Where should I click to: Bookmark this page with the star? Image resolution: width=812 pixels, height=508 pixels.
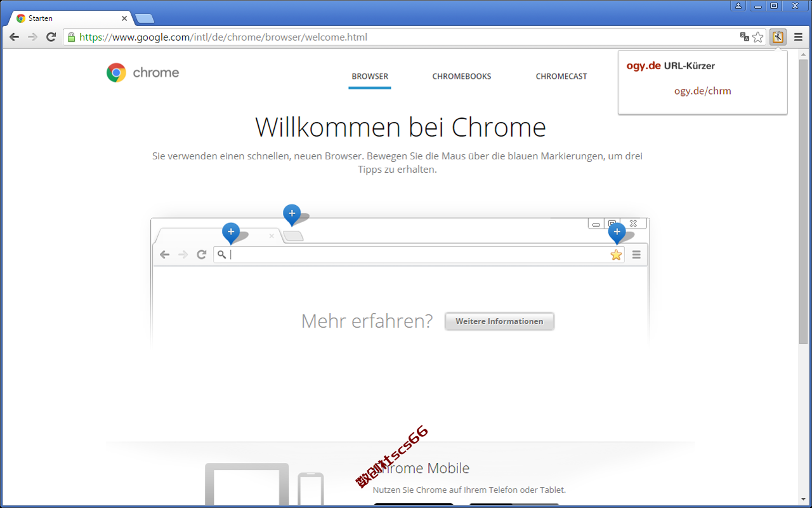coord(758,37)
